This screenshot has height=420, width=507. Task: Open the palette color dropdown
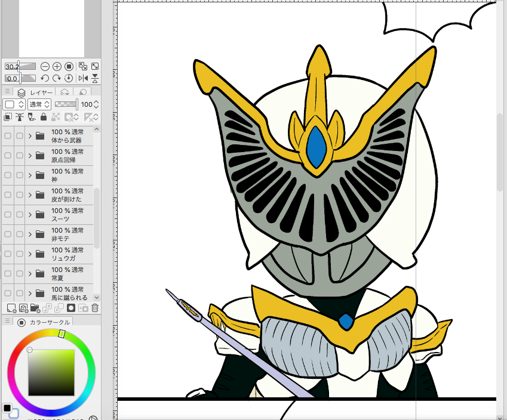click(14, 104)
